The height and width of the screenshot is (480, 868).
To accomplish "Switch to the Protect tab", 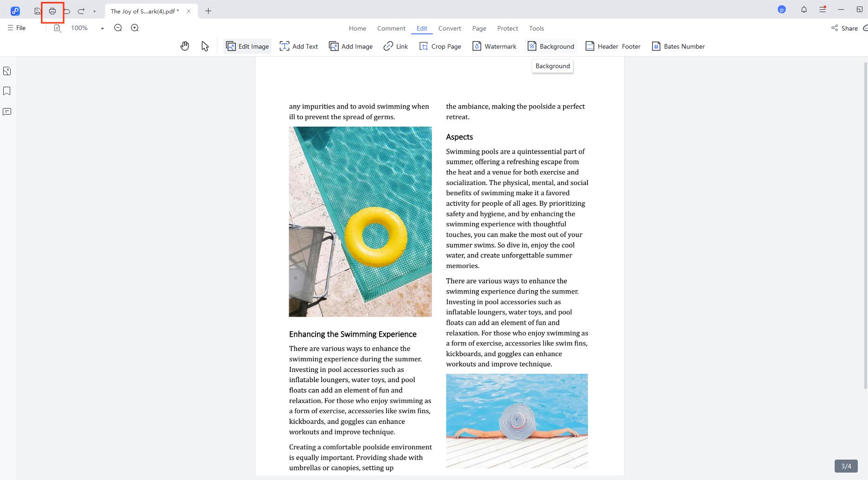I will point(507,28).
